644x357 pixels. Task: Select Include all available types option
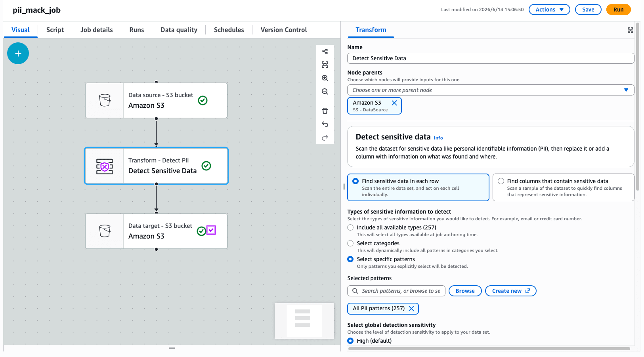click(350, 227)
